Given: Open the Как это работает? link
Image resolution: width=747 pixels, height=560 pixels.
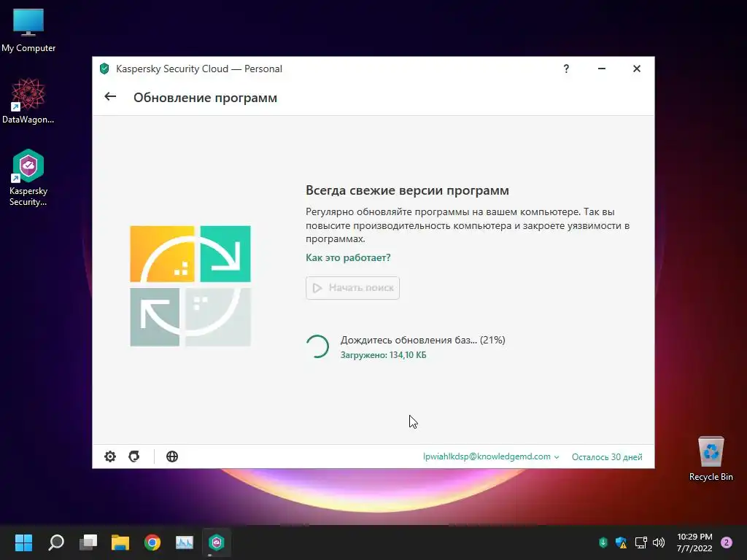Looking at the screenshot, I should 348,257.
